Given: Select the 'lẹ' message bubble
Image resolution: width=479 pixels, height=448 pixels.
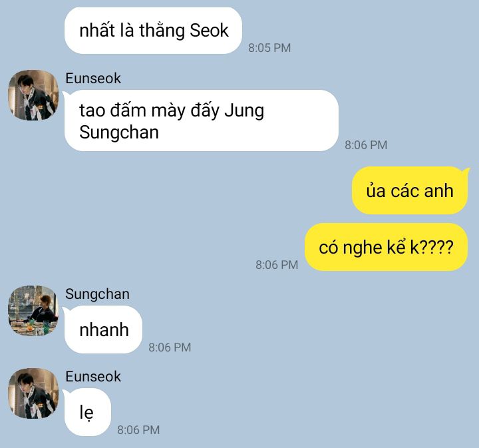Looking at the screenshot, I should click(x=88, y=412).
